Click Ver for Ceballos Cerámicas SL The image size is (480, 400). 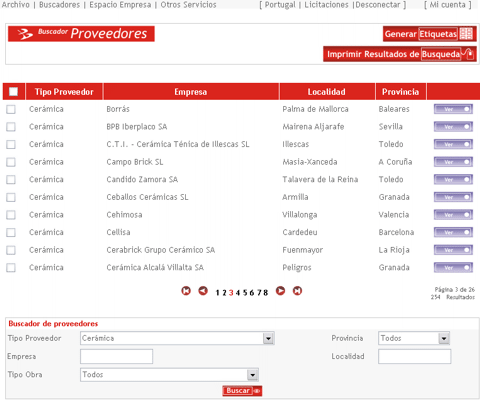click(453, 197)
